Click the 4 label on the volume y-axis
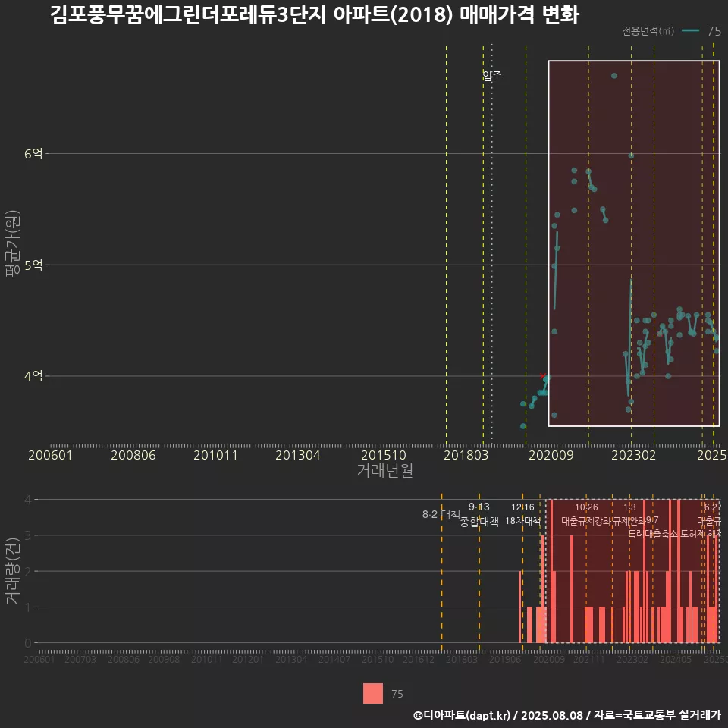This screenshot has width=728, height=728. (x=28, y=500)
